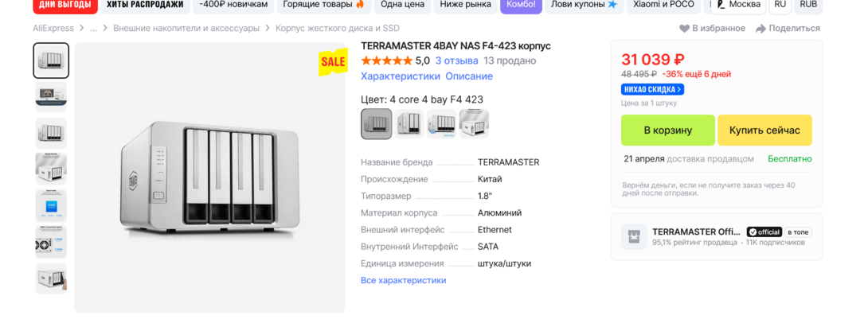The image size is (868, 327).
Task: Open the 3 отзыва reviews link
Action: point(456,60)
